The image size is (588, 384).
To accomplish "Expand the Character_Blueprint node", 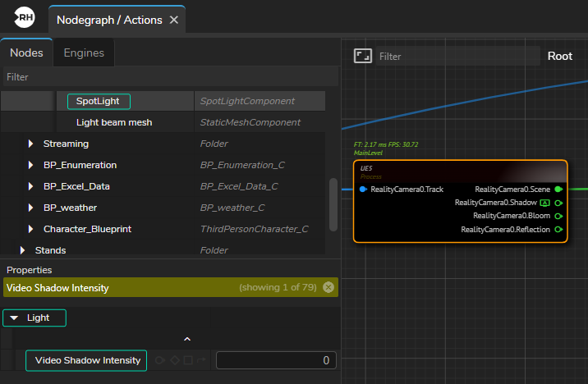I will (30, 229).
